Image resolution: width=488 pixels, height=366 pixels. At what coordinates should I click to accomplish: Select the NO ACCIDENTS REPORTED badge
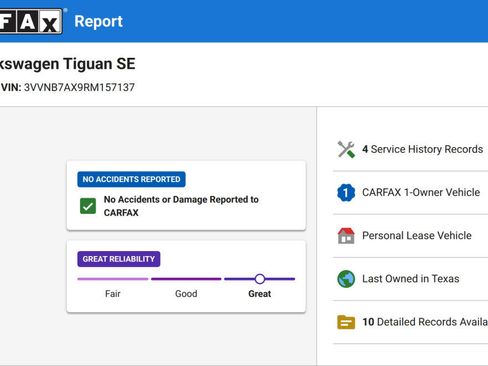(131, 179)
